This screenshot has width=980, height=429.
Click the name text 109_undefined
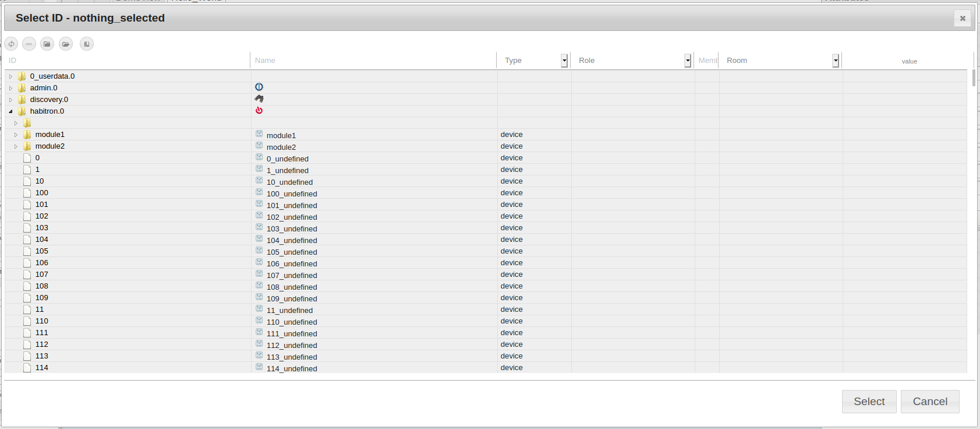click(x=292, y=299)
